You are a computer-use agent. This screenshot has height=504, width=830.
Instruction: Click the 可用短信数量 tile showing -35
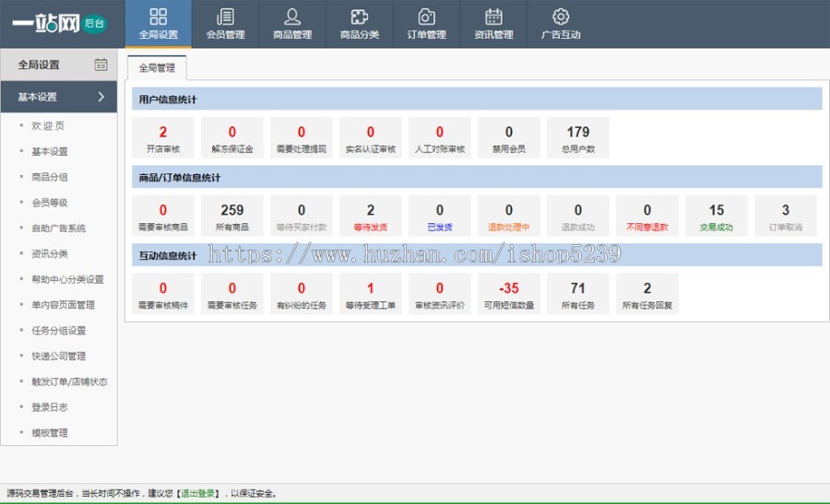click(x=509, y=294)
